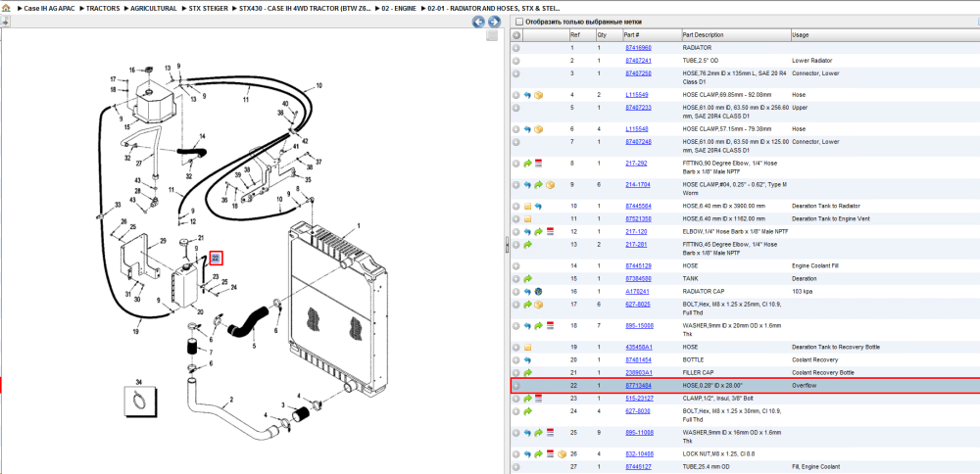Click the 'Part Description' column header
The width and height of the screenshot is (980, 474).
pos(735,35)
